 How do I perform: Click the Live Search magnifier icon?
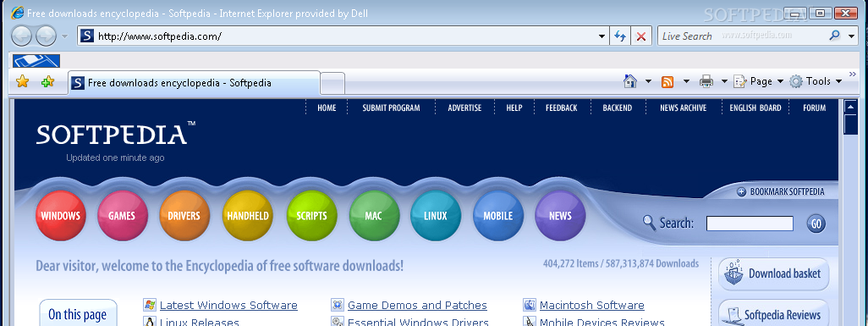point(835,36)
